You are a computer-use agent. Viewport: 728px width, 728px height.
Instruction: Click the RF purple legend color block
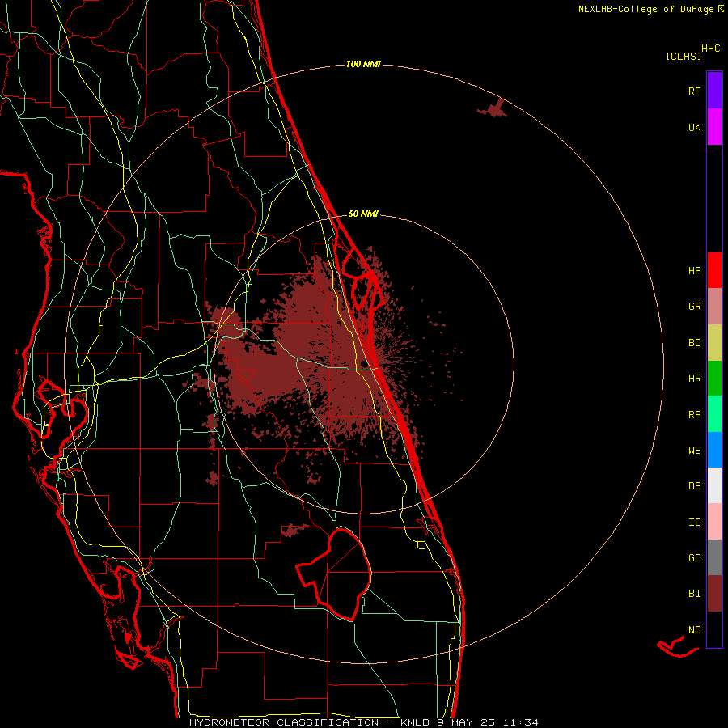click(714, 91)
